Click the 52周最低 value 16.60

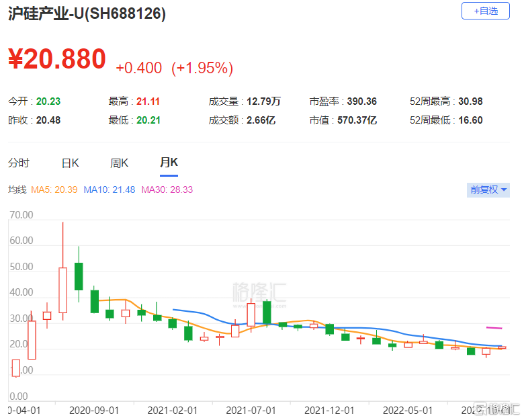(470, 120)
